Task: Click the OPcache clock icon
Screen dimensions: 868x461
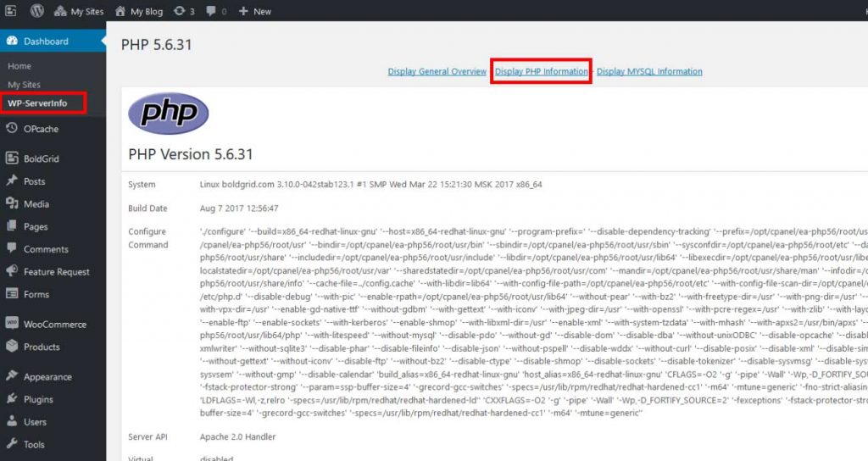Action: click(x=12, y=129)
